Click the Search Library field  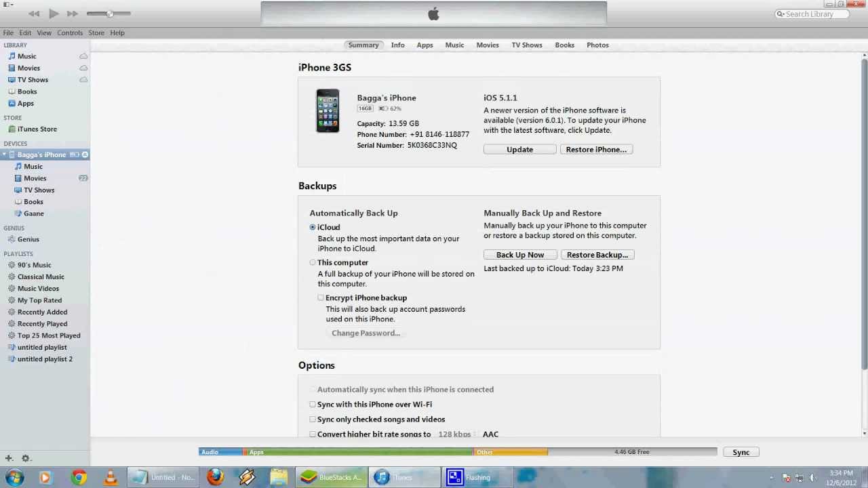click(811, 14)
